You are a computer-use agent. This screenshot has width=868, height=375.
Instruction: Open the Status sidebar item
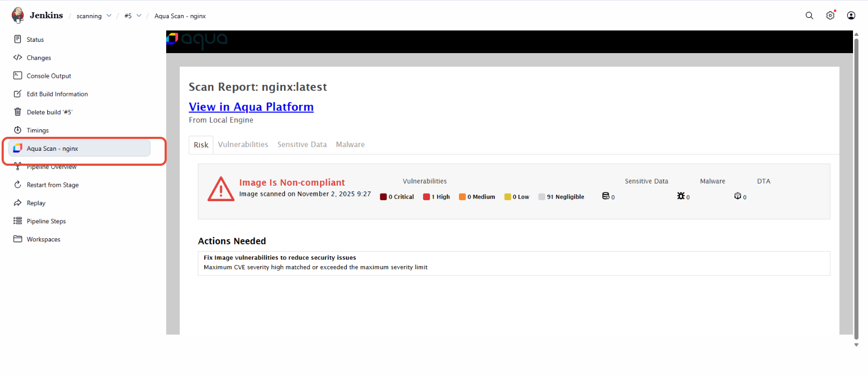pyautogui.click(x=79, y=39)
